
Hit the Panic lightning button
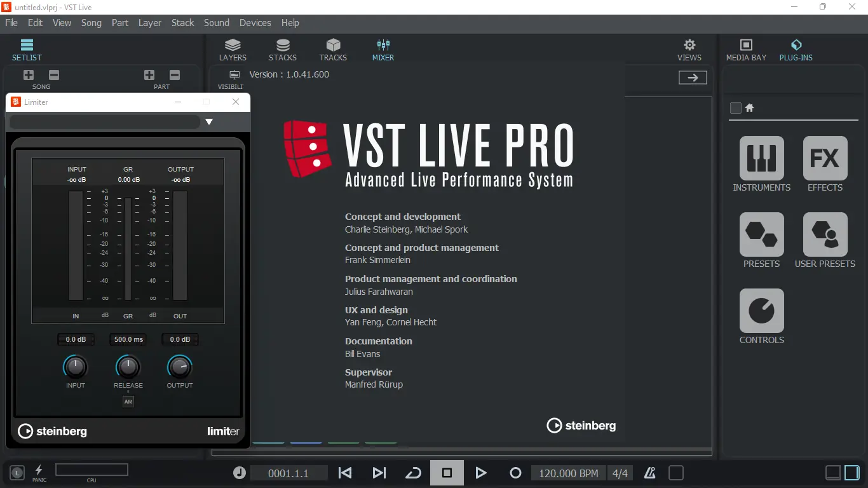39,471
